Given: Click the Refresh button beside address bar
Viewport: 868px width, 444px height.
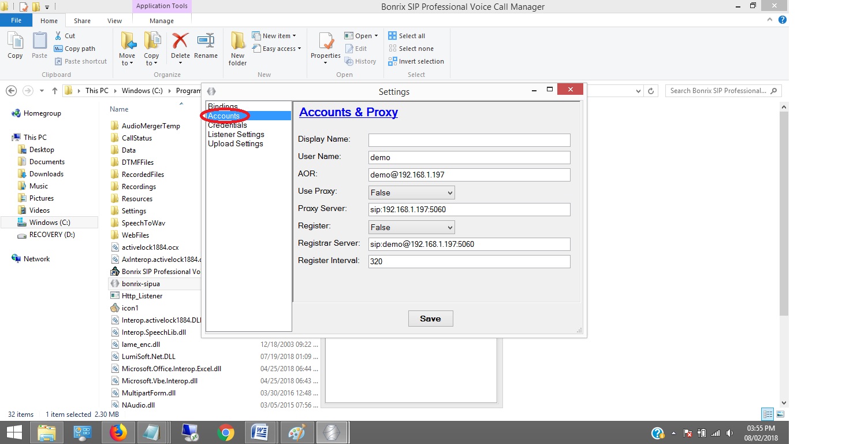Looking at the screenshot, I should pyautogui.click(x=651, y=91).
